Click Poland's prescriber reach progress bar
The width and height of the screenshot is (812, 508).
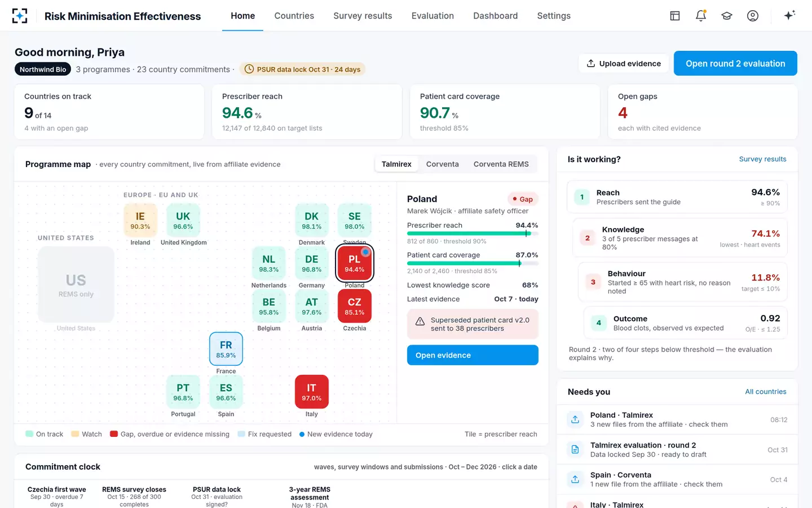[473, 234]
